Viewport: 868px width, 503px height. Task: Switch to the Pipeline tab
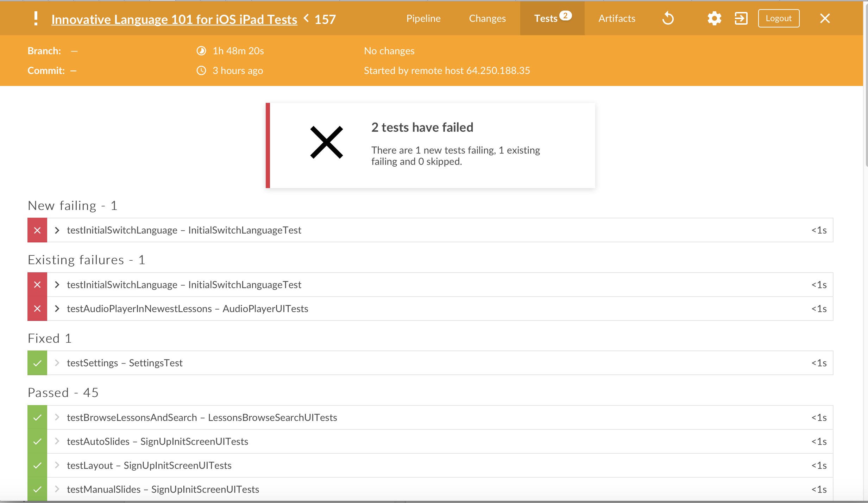coord(423,18)
